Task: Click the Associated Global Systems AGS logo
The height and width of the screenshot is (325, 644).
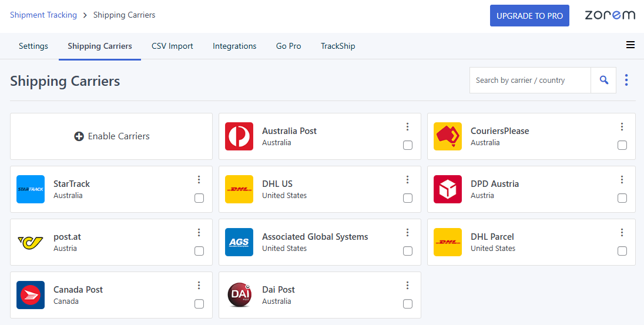Action: (x=239, y=242)
